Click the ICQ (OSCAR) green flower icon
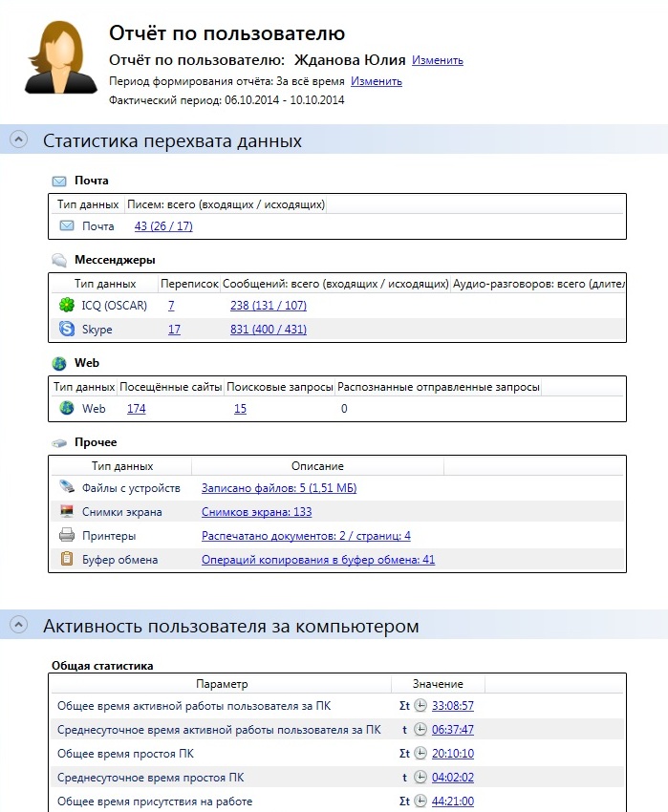Screen dimensions: 668x812 pyautogui.click(x=67, y=306)
